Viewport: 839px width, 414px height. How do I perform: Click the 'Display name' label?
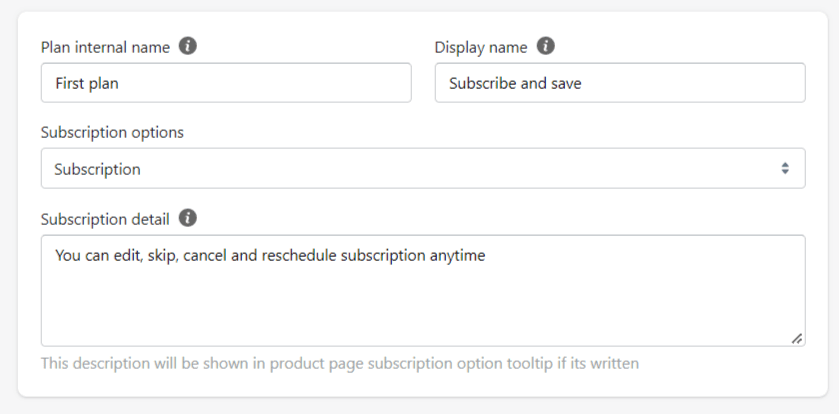[x=481, y=47]
